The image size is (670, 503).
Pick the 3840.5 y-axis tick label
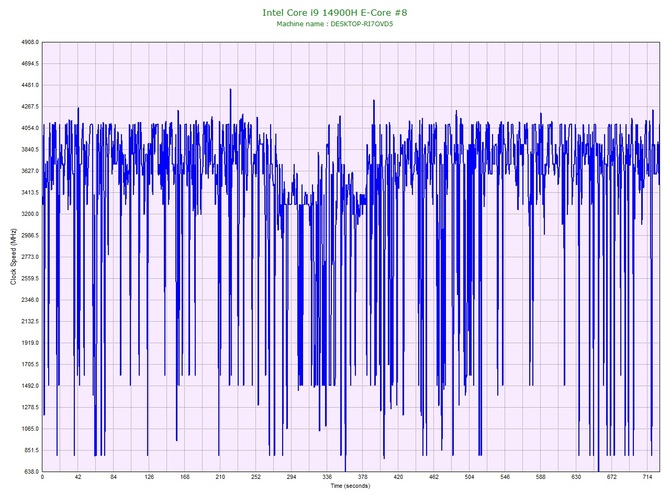29,150
